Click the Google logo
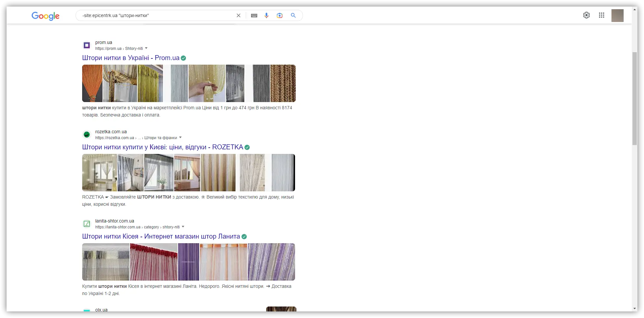This screenshot has width=644, height=318. pos(45,16)
